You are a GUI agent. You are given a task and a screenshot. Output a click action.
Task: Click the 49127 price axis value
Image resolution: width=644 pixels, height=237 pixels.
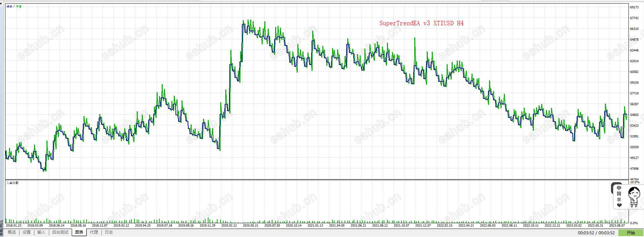[634, 158]
